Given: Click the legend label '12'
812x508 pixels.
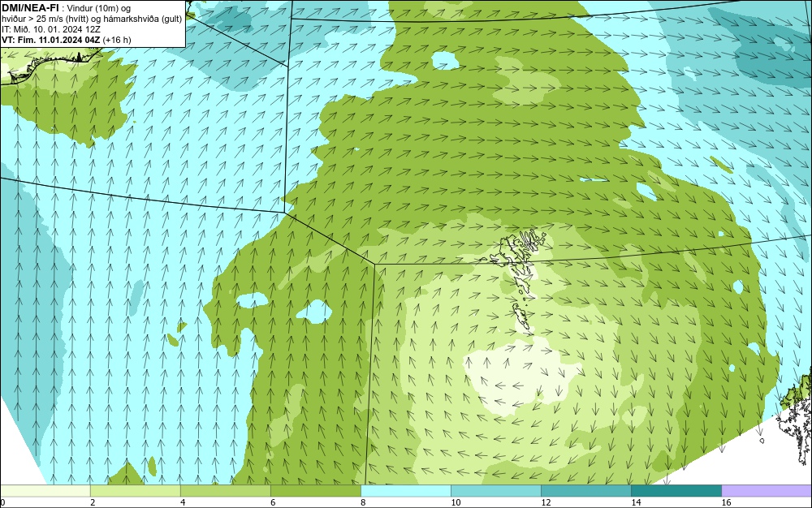Looking at the screenshot, I should 546,502.
